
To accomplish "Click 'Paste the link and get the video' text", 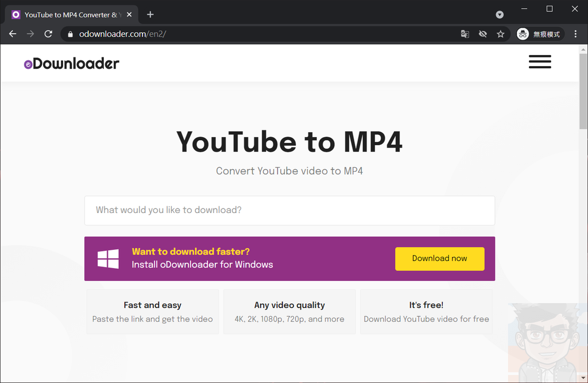I will [153, 319].
